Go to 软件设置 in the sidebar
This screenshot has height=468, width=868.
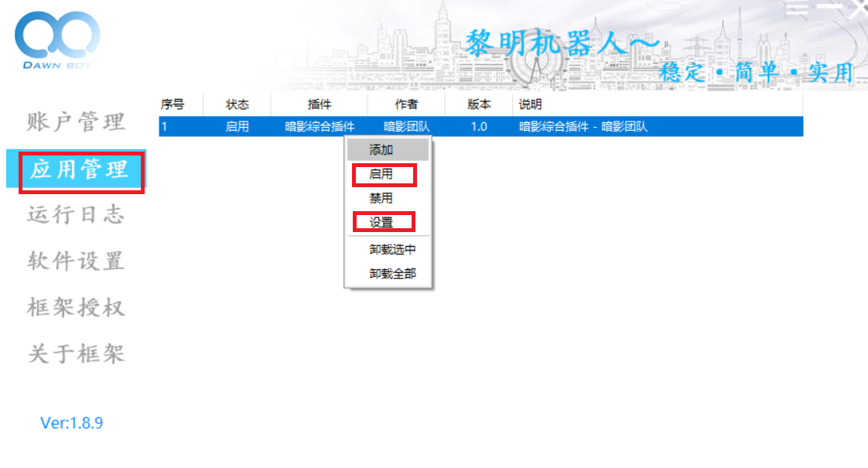pos(77,261)
